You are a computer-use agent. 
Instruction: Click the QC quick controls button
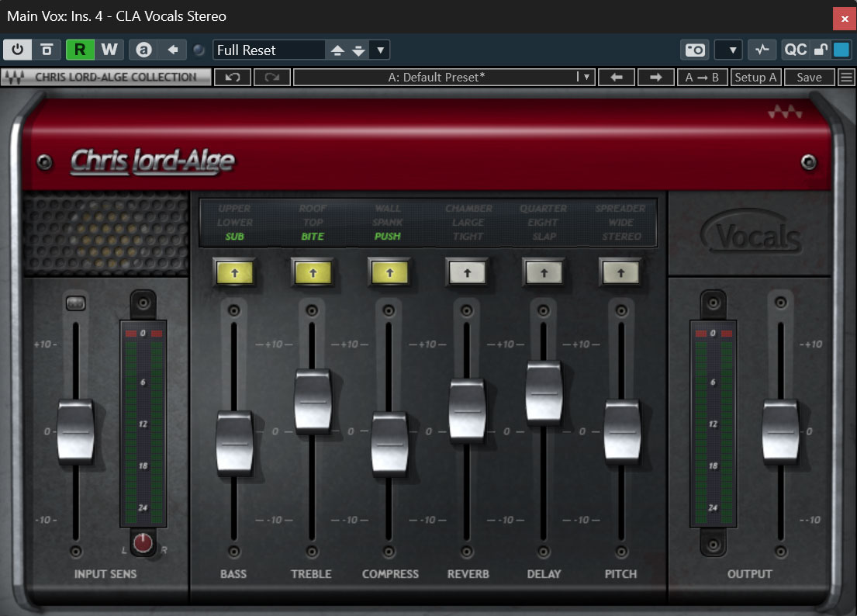coord(796,50)
